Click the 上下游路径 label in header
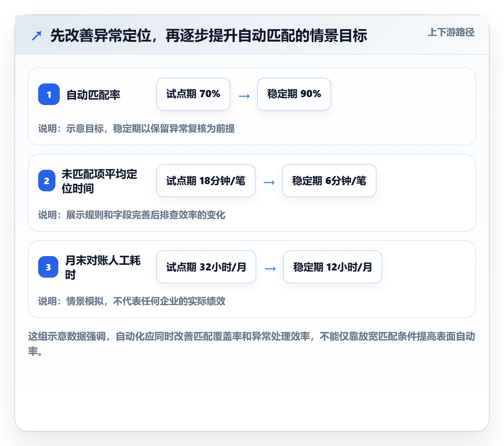 click(451, 32)
